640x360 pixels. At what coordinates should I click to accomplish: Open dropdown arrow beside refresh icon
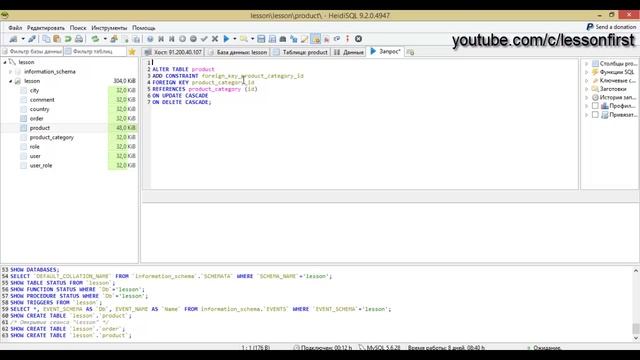tap(105, 39)
